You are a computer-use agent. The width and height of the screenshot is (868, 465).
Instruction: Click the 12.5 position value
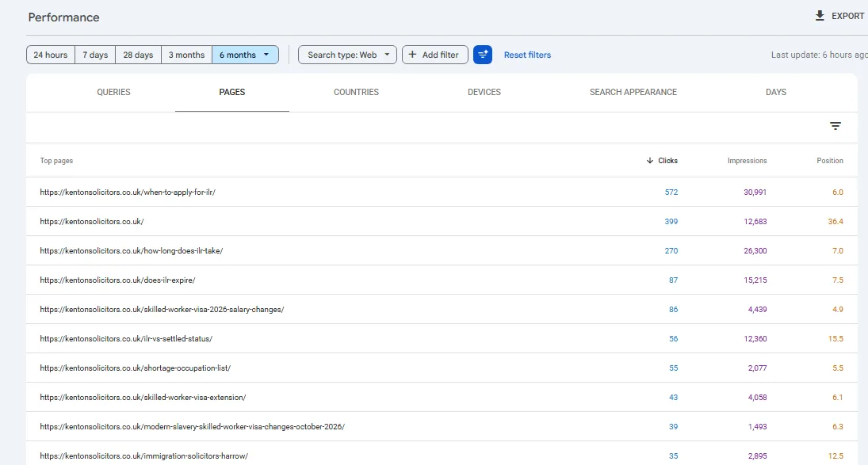[835, 455]
